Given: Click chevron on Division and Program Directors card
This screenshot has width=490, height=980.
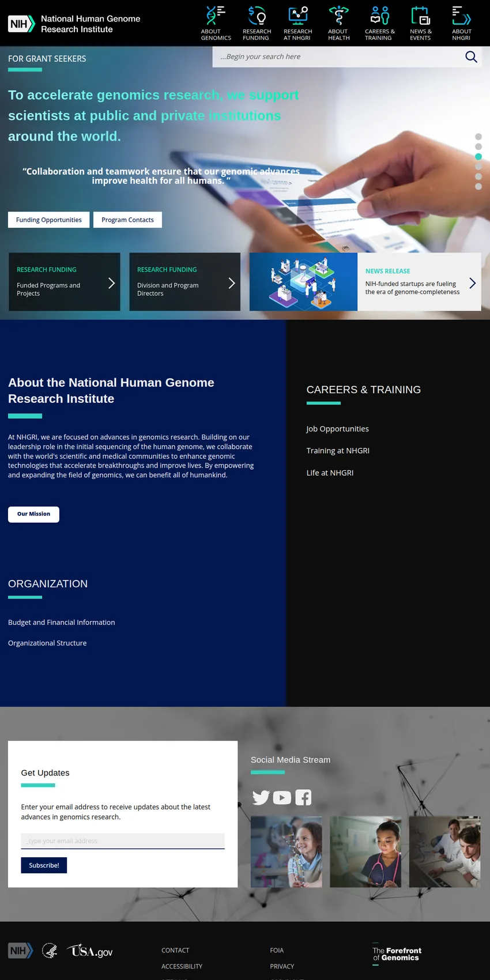Looking at the screenshot, I should [x=232, y=283].
